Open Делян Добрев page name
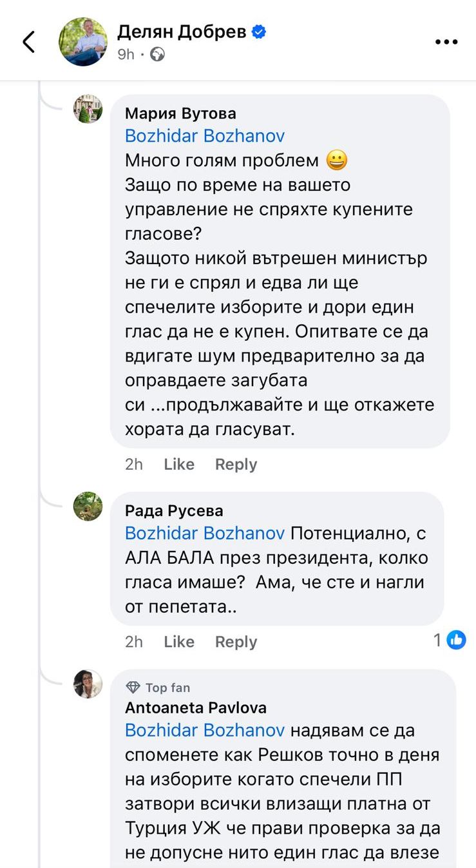 [x=182, y=32]
